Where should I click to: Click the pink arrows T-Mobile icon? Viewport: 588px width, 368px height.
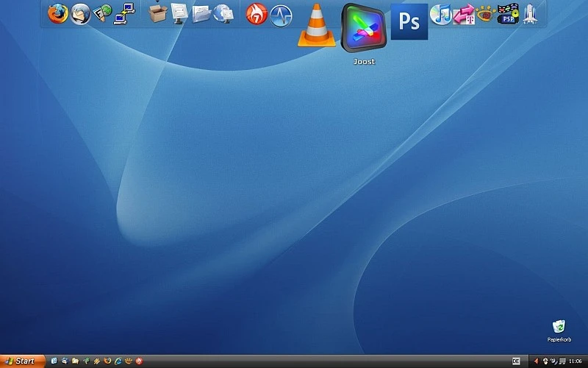coord(463,13)
